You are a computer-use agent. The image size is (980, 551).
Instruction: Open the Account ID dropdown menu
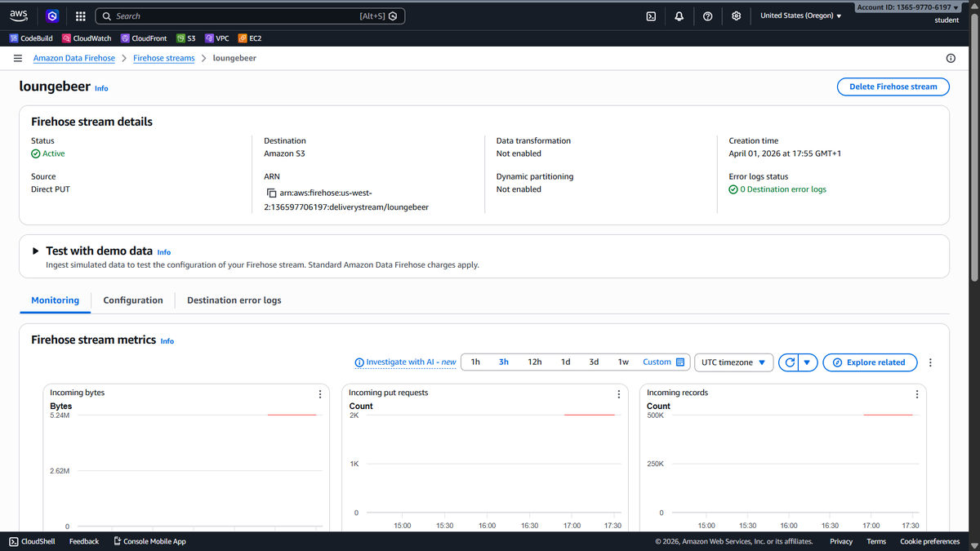pyautogui.click(x=907, y=7)
